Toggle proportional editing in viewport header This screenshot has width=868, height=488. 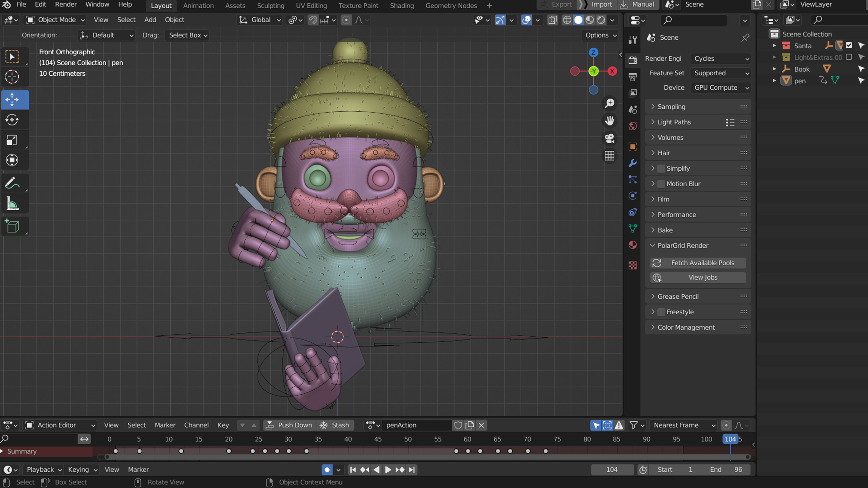click(x=346, y=20)
